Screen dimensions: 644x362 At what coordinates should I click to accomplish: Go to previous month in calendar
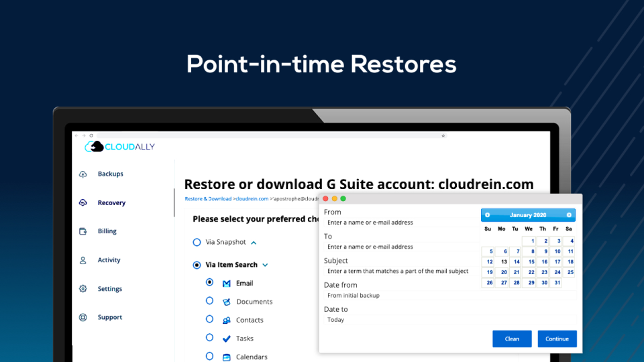coord(488,215)
